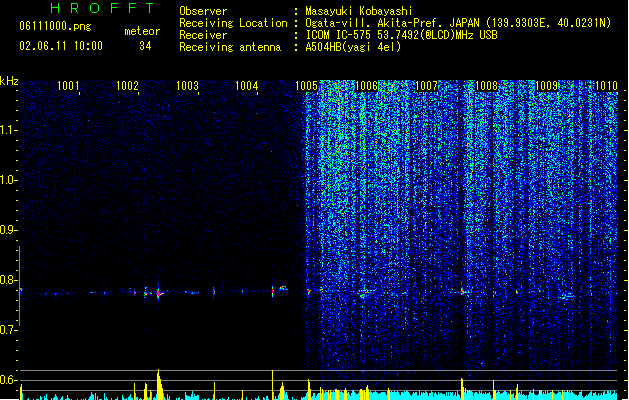Click the brightest meteor echo after 1002
The width and height of the screenshot is (629, 400).
coord(159,294)
